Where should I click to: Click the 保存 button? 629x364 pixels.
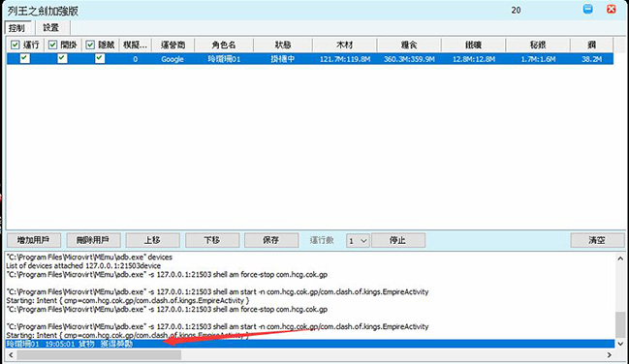pyautogui.click(x=271, y=240)
